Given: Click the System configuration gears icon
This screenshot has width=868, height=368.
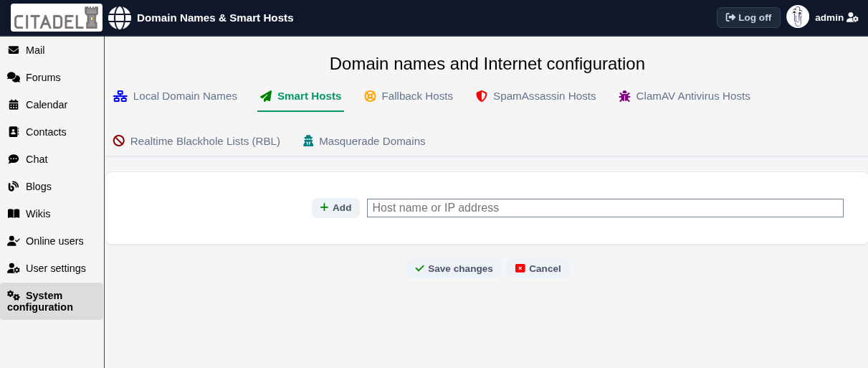Looking at the screenshot, I should (x=14, y=296).
